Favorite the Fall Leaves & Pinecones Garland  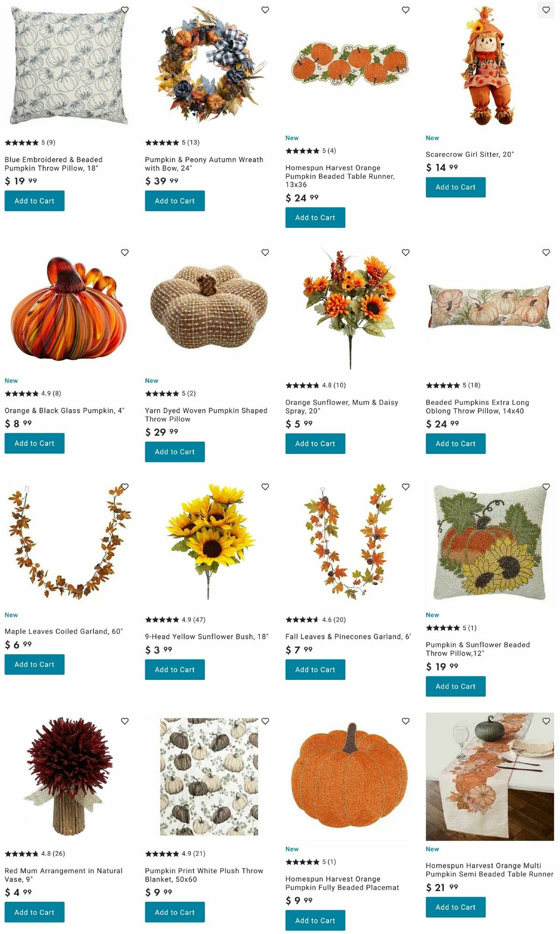coord(406,487)
